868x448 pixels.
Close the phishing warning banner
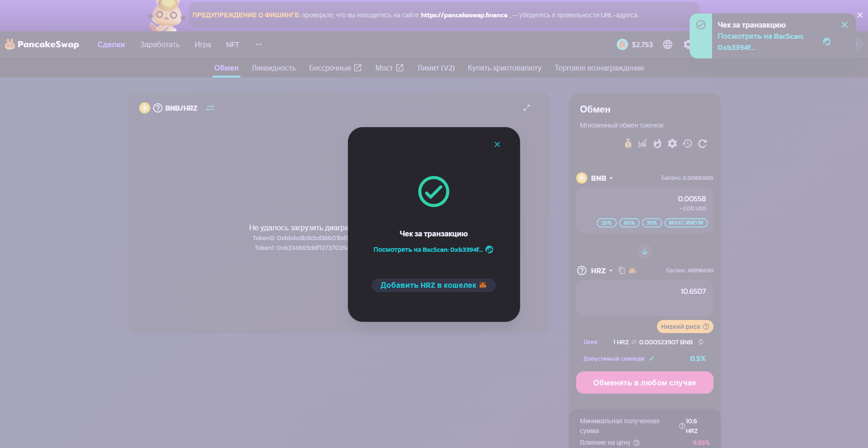click(860, 15)
